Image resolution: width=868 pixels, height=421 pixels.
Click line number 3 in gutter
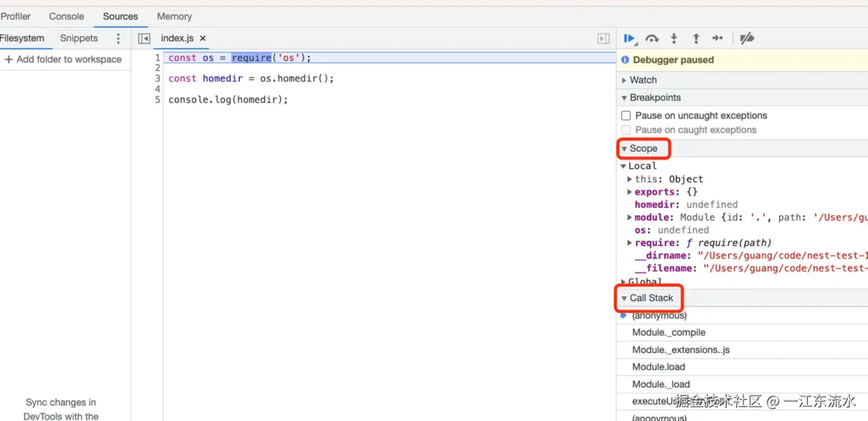(158, 78)
